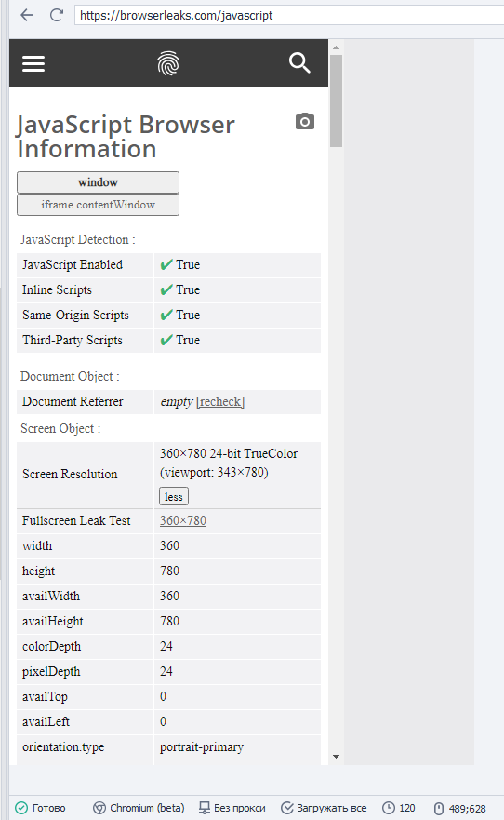Collapse screen details with less button
Viewport: 504px width, 820px height.
(174, 497)
